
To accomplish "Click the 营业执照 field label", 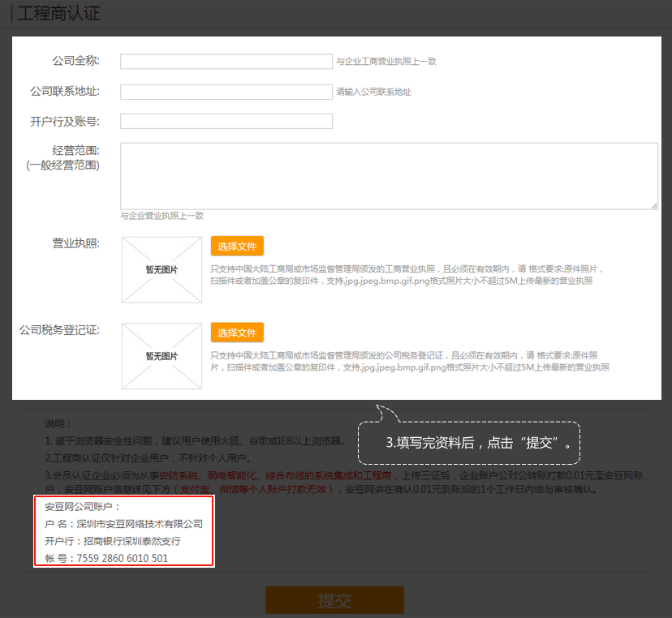I will point(75,243).
